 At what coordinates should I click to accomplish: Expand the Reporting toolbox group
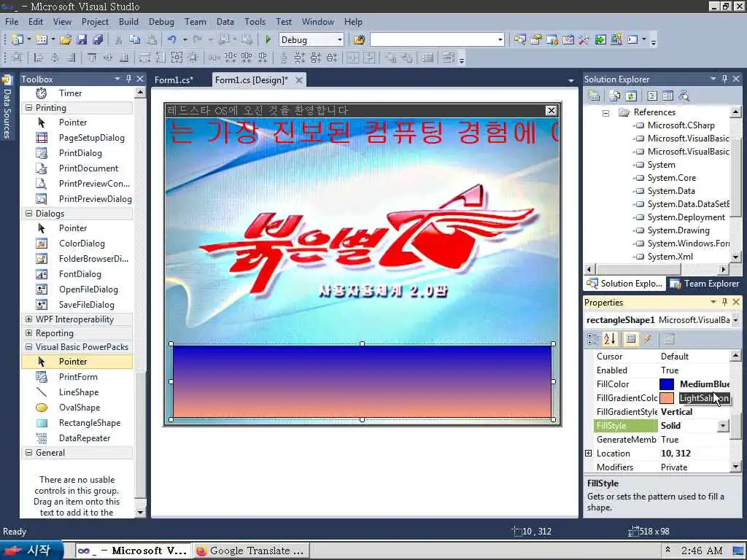pyautogui.click(x=28, y=332)
